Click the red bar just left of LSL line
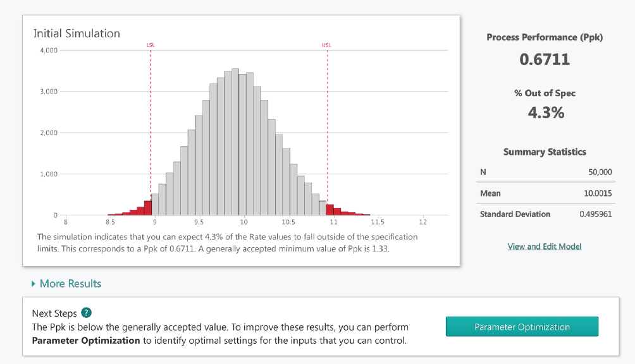 [x=147, y=208]
